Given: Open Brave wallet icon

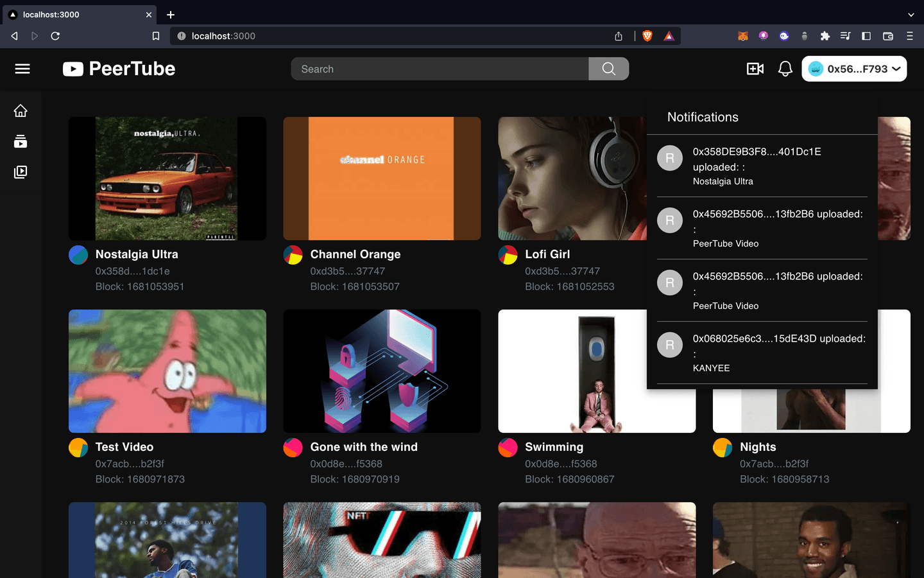Looking at the screenshot, I should click(x=888, y=36).
